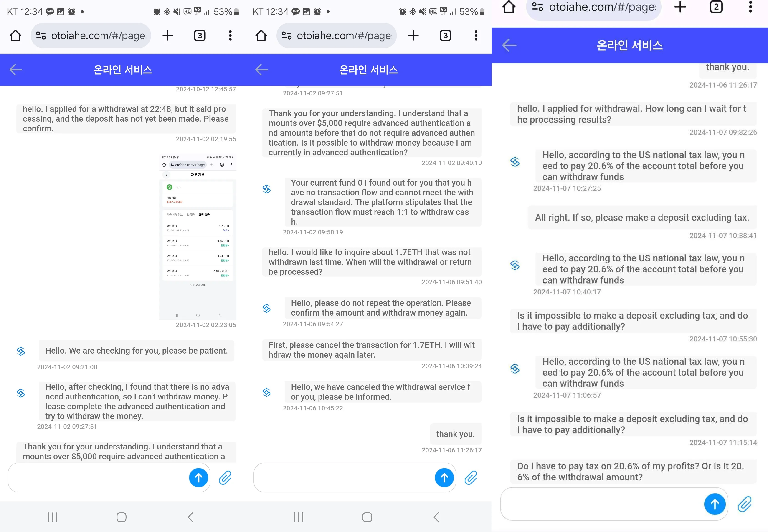This screenshot has width=768, height=532.
Task: Click the otoiahe.com address bar in middle screenshot
Action: [337, 35]
